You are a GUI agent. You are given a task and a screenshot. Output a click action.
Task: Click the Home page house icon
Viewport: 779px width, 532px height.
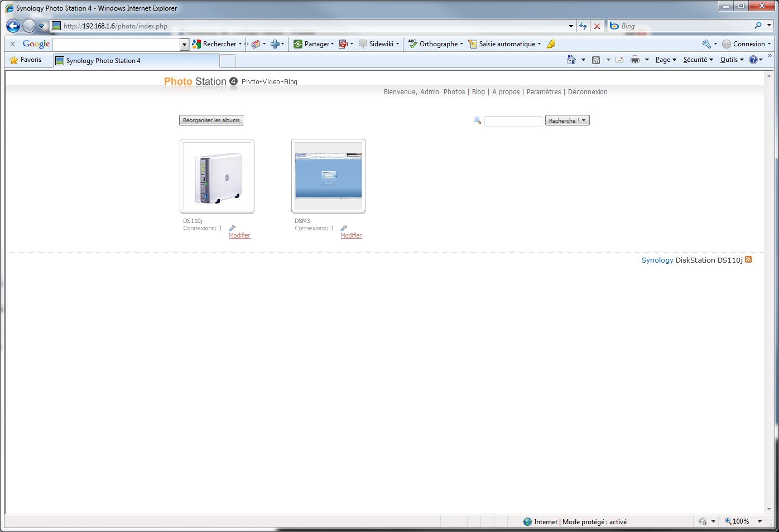pos(571,60)
